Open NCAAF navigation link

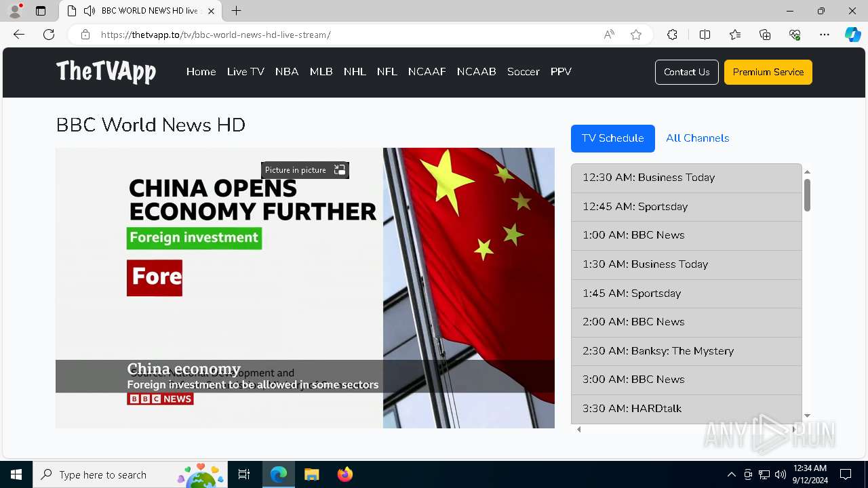coord(427,72)
